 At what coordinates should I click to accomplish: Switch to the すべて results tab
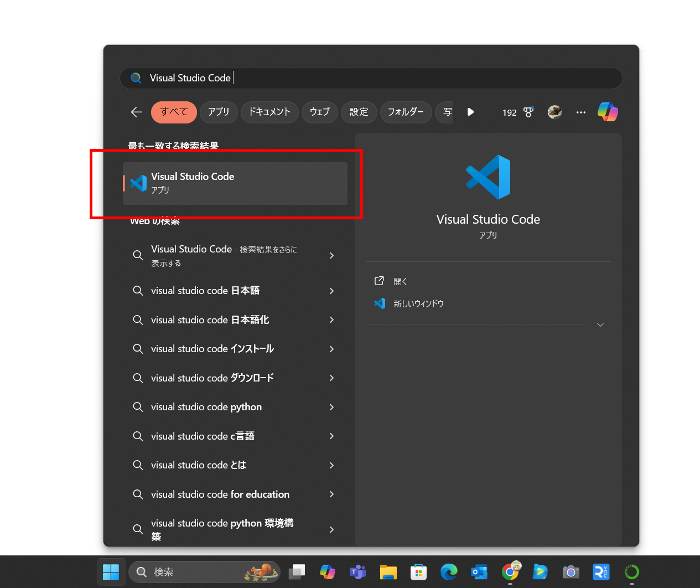click(x=174, y=112)
